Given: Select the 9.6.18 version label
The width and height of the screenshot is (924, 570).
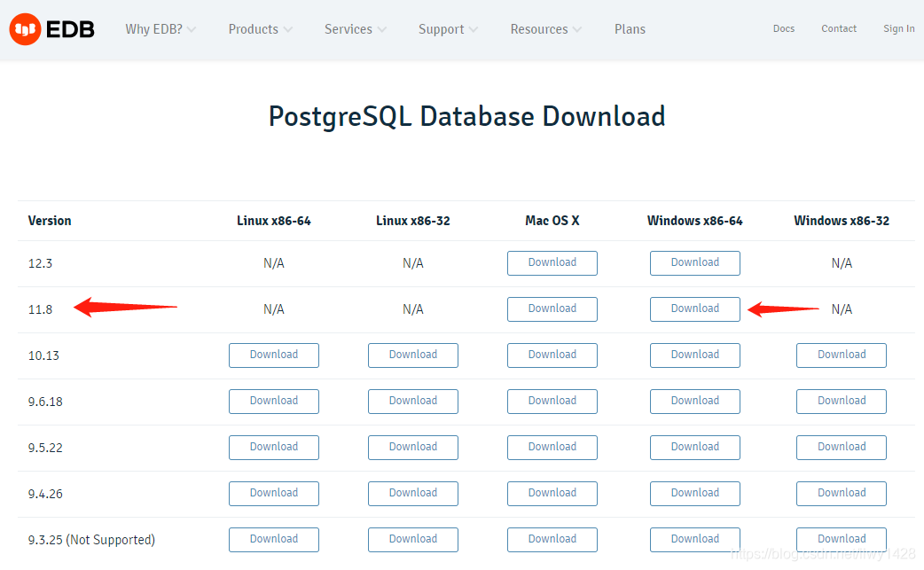Looking at the screenshot, I should coord(45,402).
